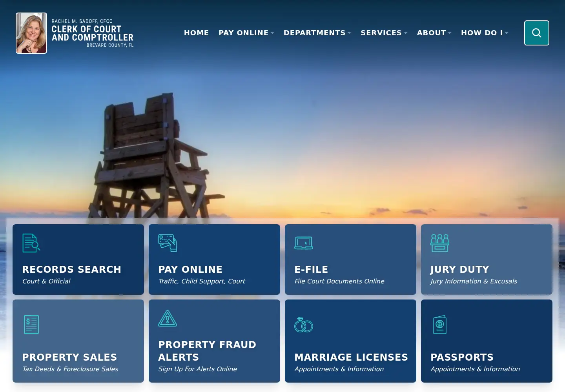Open the Pay Online navigation menu
The height and width of the screenshot is (392, 565).
[x=243, y=33]
